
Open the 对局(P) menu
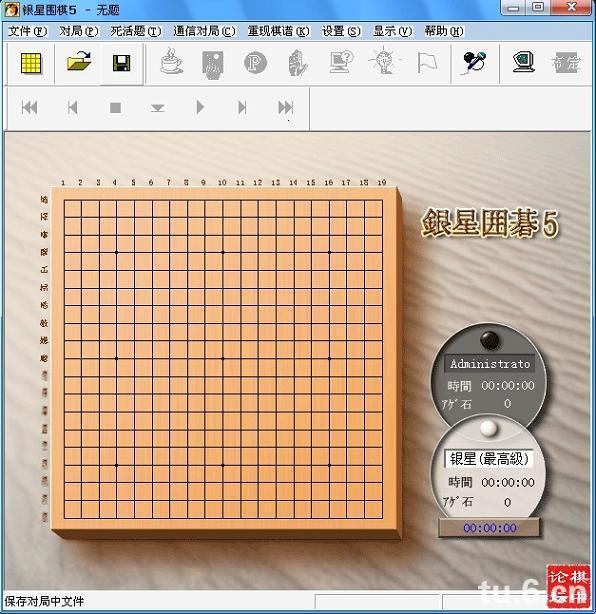(79, 31)
